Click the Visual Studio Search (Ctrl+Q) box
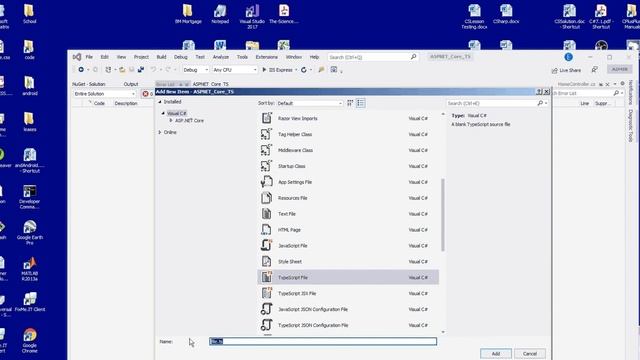This screenshot has height=360, width=640. pyautogui.click(x=373, y=57)
